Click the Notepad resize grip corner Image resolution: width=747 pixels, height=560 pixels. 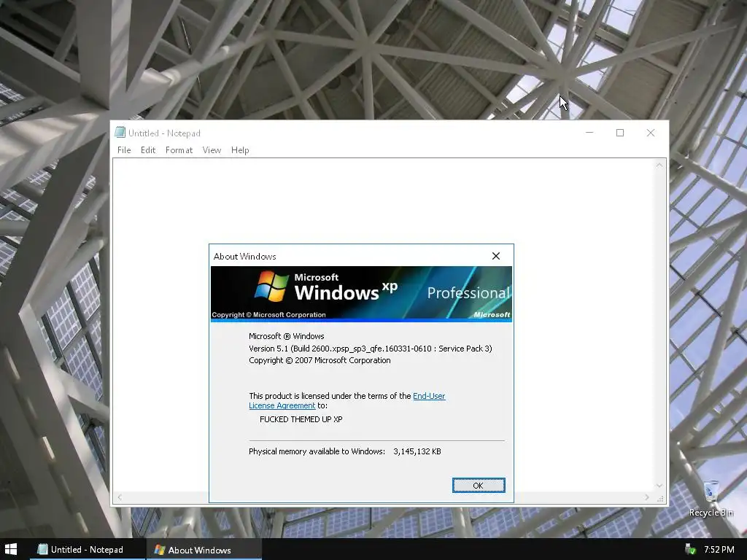click(659, 498)
